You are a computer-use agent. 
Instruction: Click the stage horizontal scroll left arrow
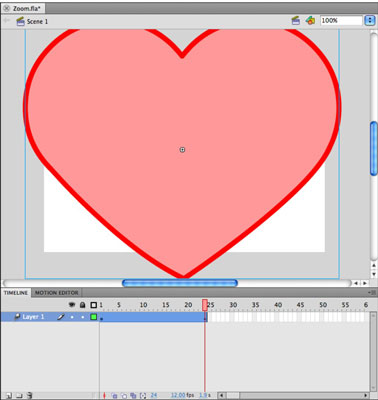(356, 283)
